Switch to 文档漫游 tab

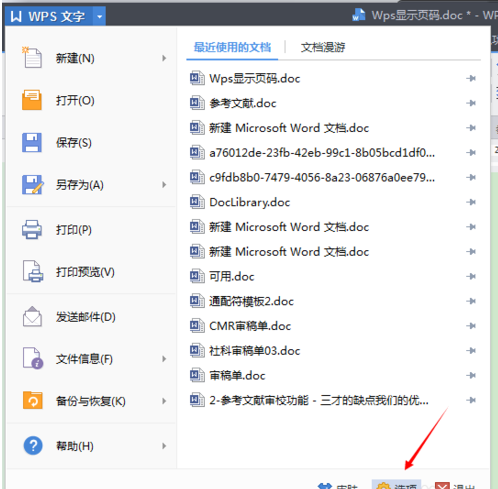click(x=323, y=47)
